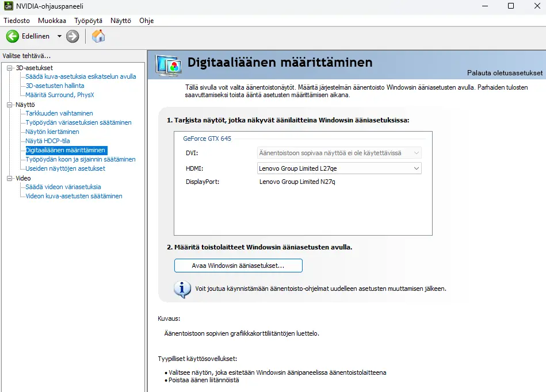
Task: Open the home page house icon
Action: (x=98, y=36)
